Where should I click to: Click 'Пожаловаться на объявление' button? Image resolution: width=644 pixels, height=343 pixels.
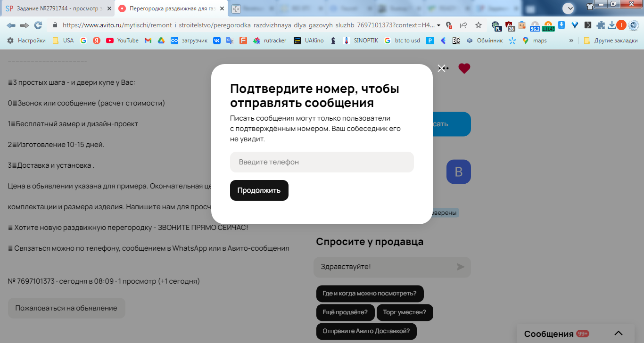[x=66, y=308]
